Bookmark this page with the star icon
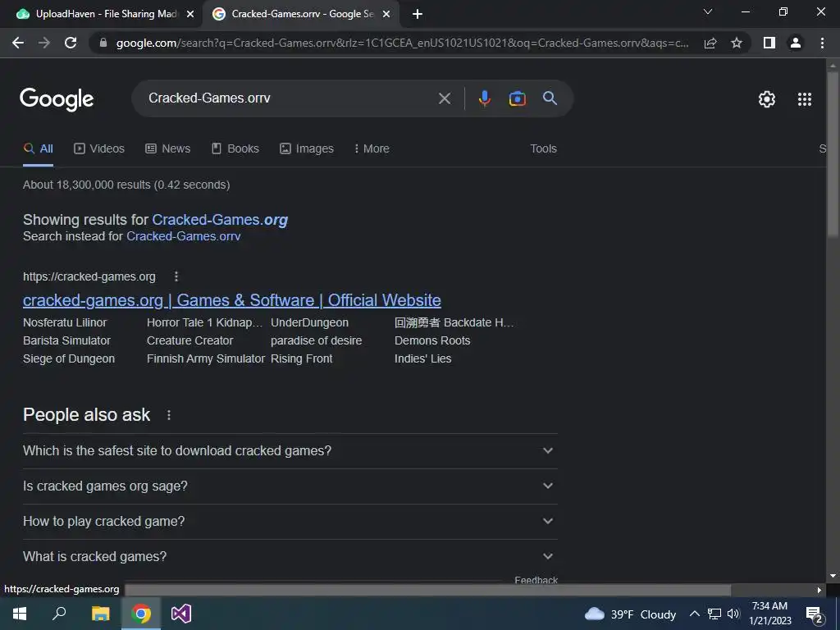This screenshot has width=840, height=630. (737, 43)
